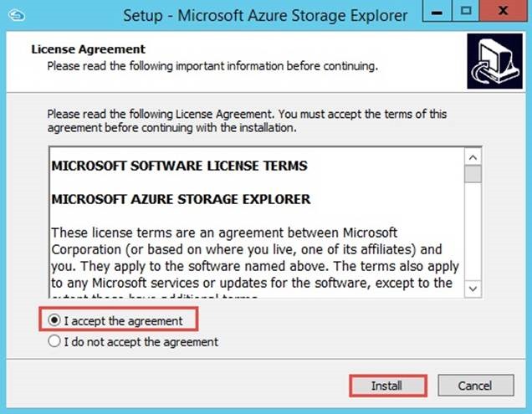
Task: Click the license scrollbar thumb
Action: click(473, 174)
